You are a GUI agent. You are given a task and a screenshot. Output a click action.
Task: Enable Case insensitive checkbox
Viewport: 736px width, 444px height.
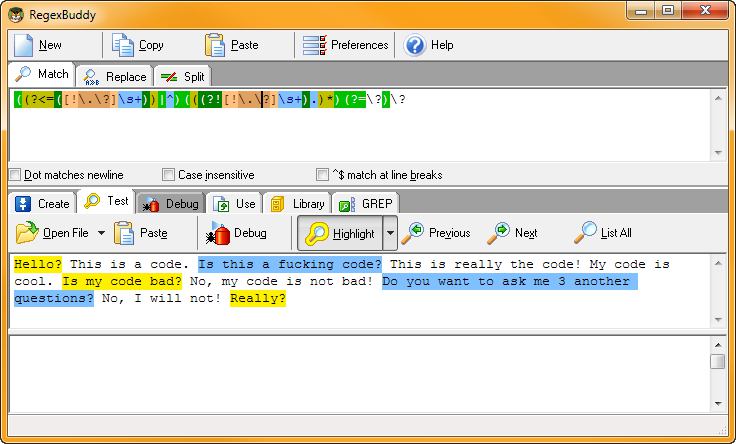(168, 175)
